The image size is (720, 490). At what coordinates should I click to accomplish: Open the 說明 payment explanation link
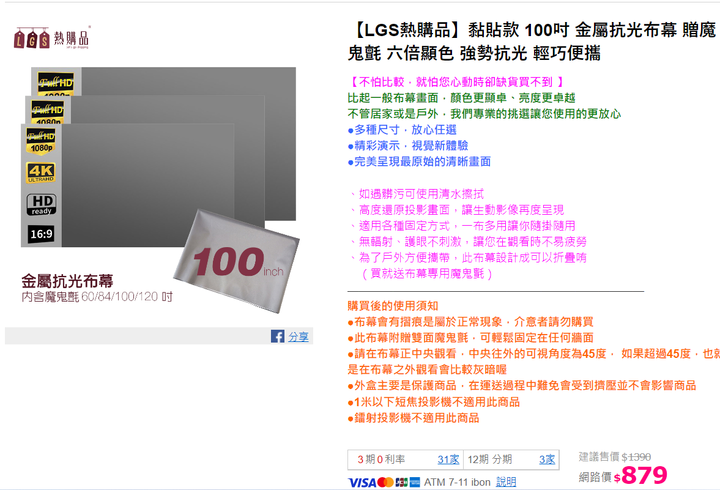click(x=506, y=482)
